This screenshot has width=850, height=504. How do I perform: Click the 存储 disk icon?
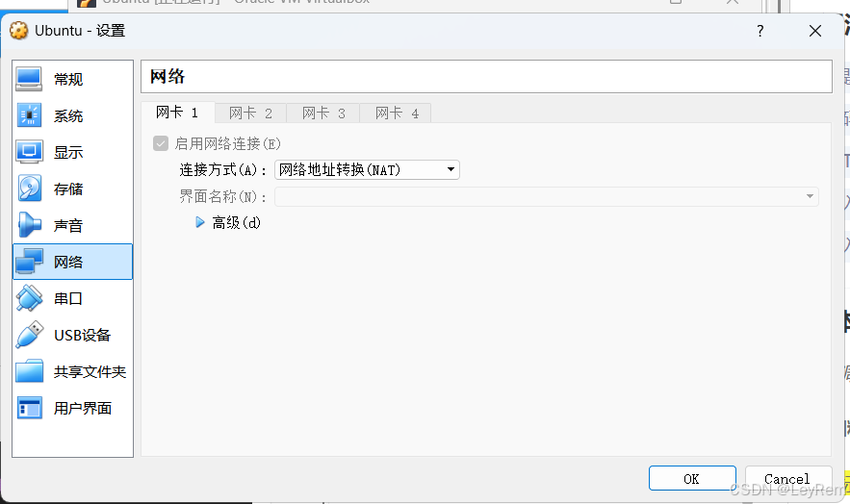29,189
